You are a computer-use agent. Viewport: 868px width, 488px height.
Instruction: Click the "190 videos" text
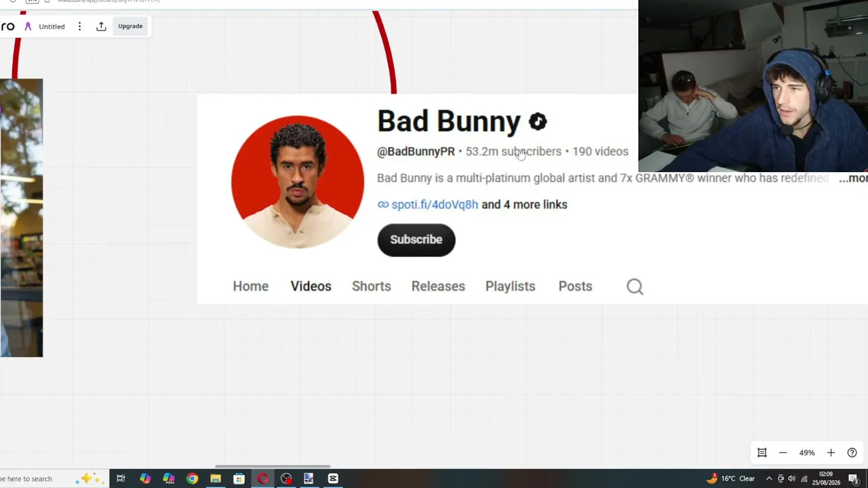point(600,152)
